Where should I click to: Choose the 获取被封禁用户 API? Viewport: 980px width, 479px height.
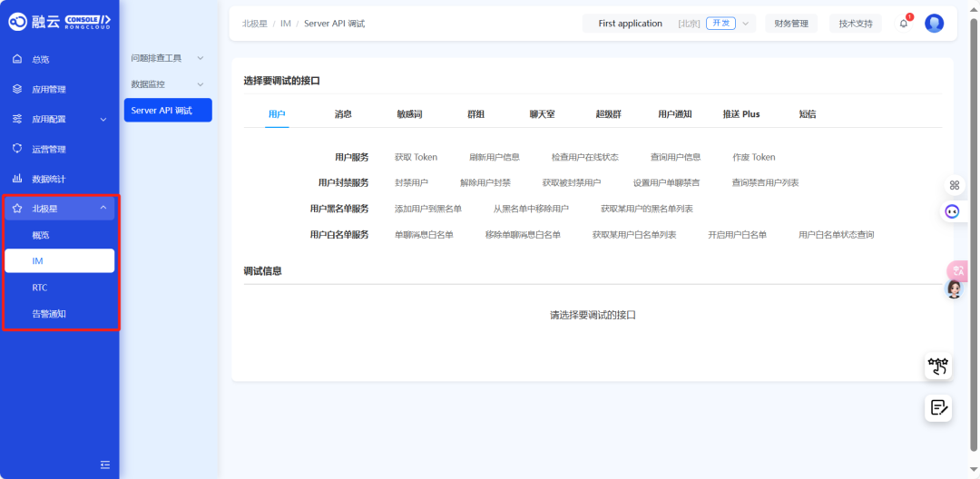(572, 183)
